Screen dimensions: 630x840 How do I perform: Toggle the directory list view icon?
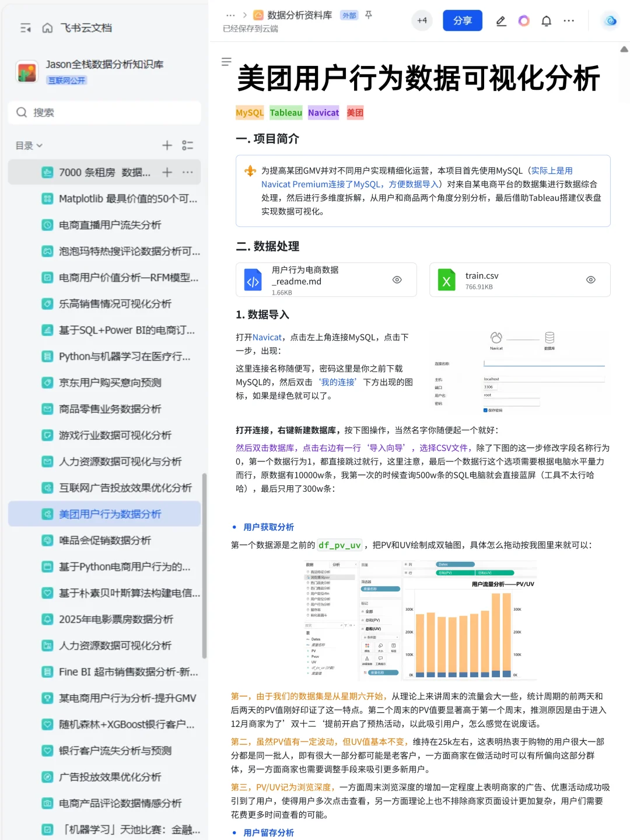(187, 145)
